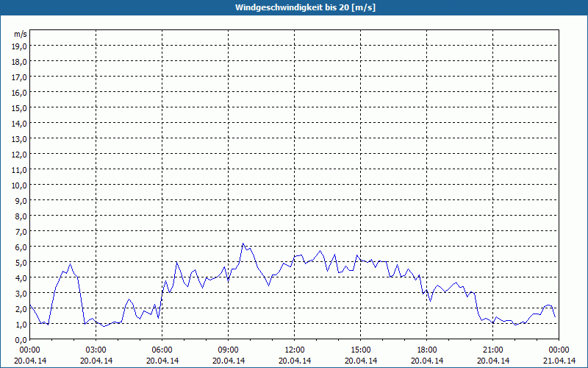The width and height of the screenshot is (588, 368).
Task: Click the 00:00 time label above 21.04.14
Action: 559,350
